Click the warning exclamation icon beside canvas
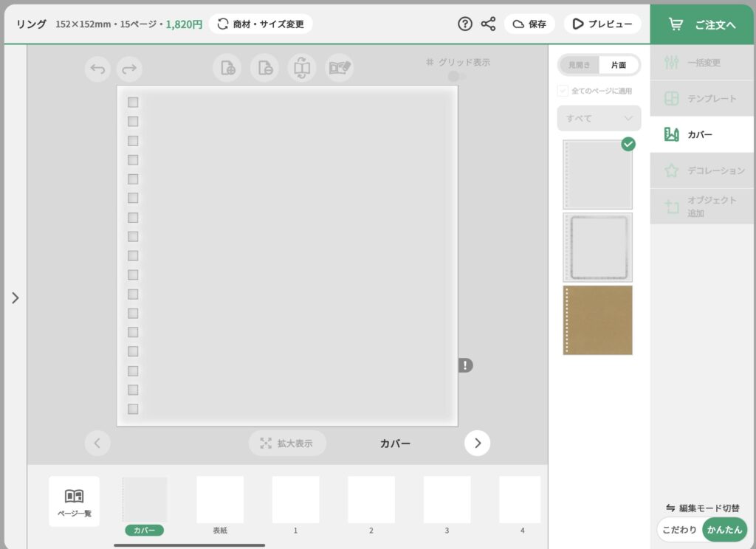756x549 pixels. 464,365
